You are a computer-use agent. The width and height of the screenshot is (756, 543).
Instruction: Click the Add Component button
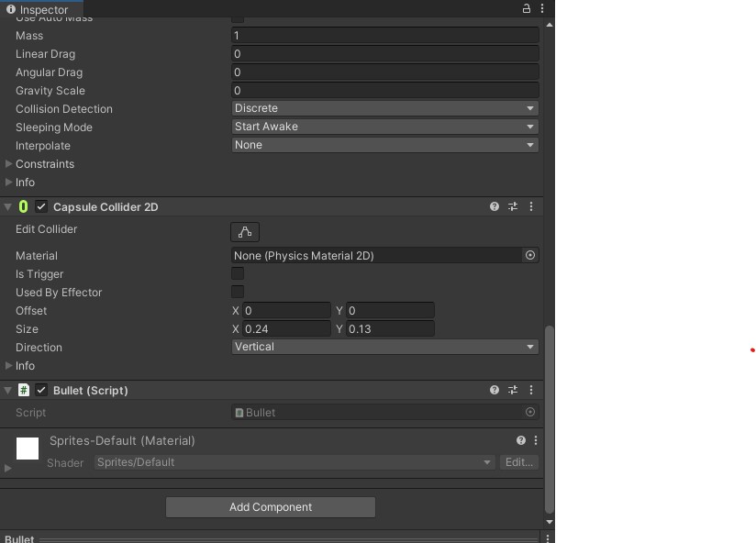pos(271,507)
